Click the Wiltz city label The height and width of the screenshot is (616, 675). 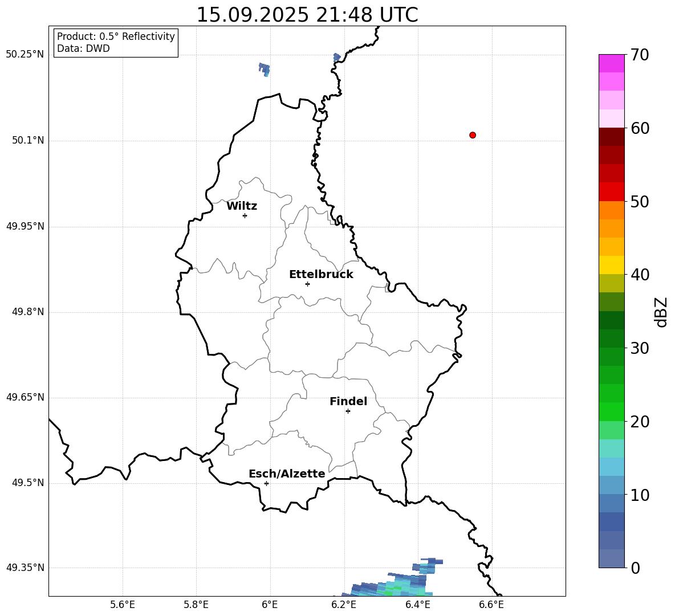pyautogui.click(x=242, y=206)
